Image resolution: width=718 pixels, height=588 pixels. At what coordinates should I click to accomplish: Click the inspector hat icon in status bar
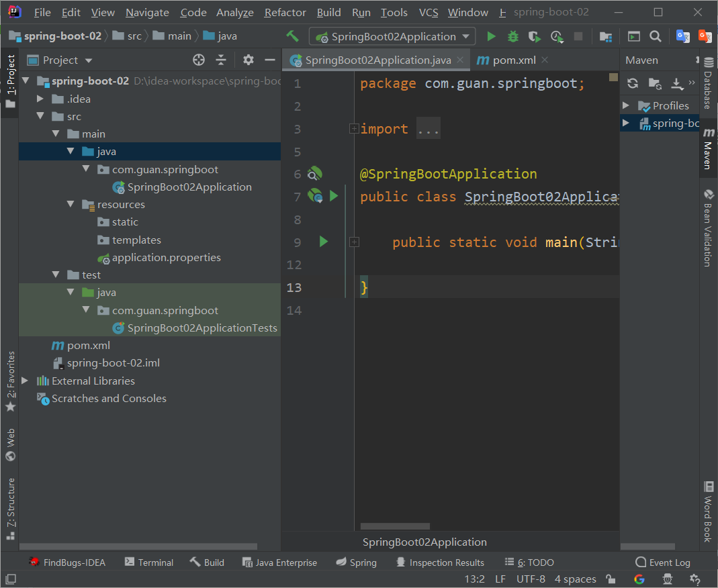click(x=668, y=579)
